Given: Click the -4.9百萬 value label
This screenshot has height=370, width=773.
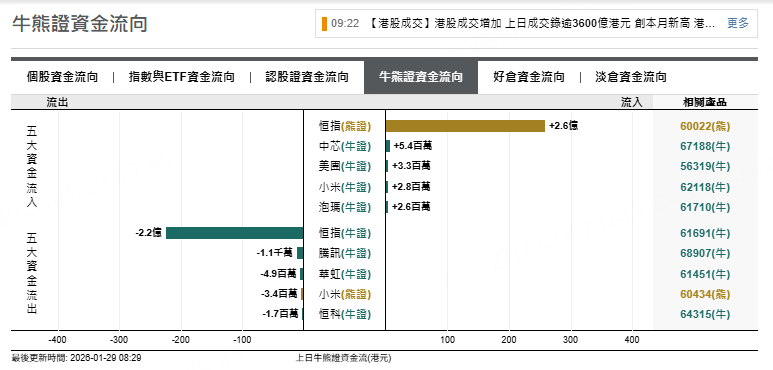Looking at the screenshot, I should click(x=279, y=273).
